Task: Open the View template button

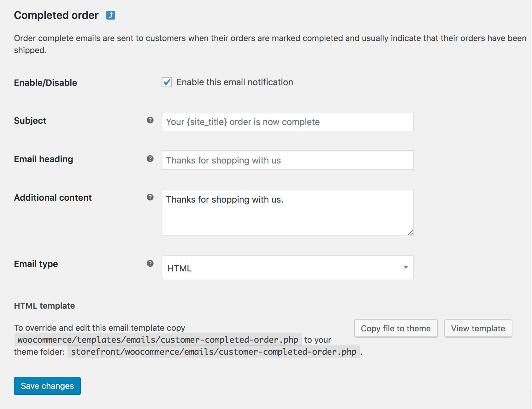Action: pos(478,329)
